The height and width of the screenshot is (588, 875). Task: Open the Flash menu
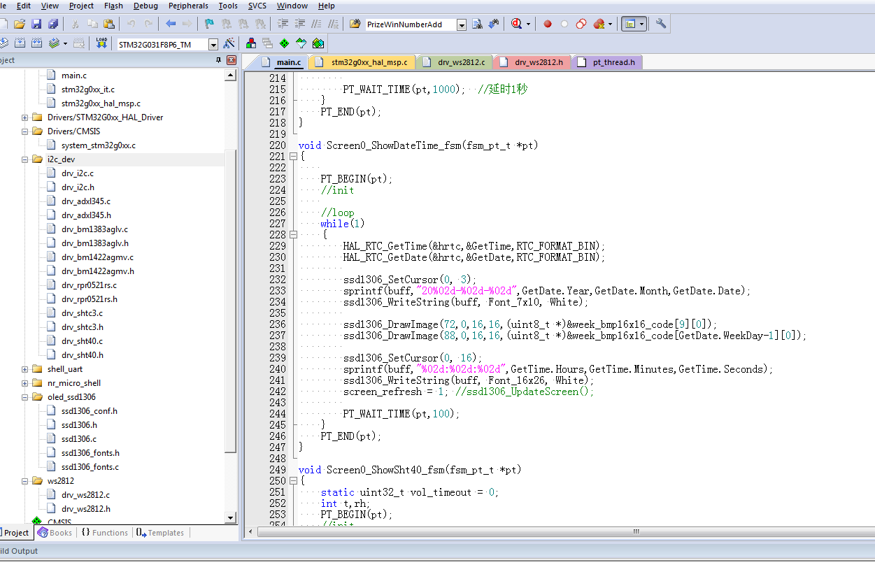[113, 6]
